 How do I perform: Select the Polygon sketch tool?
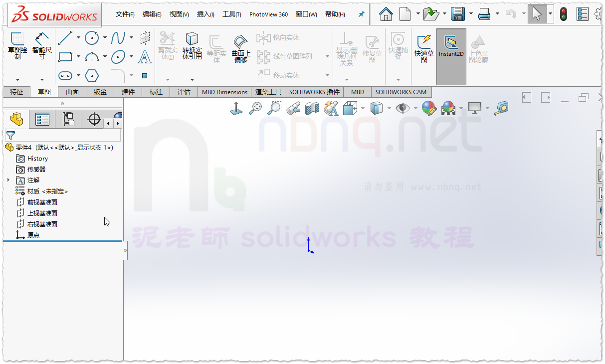click(x=92, y=75)
